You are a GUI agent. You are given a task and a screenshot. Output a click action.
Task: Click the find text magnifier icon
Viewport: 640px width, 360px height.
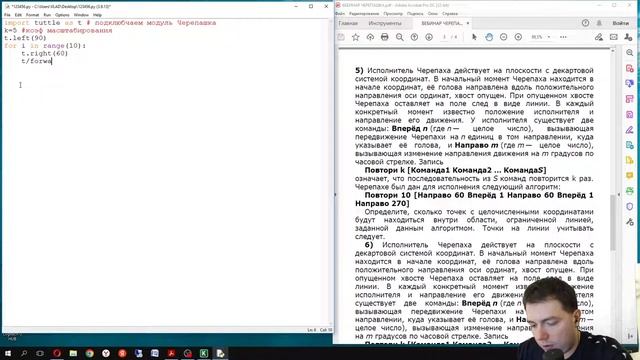click(x=400, y=37)
